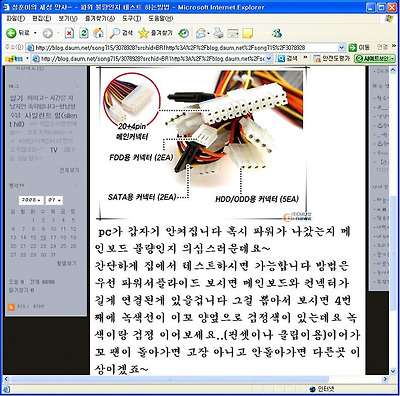This screenshot has width=400, height=396.
Task: Open the month 07 dropdown in calendar
Action: pos(54,200)
